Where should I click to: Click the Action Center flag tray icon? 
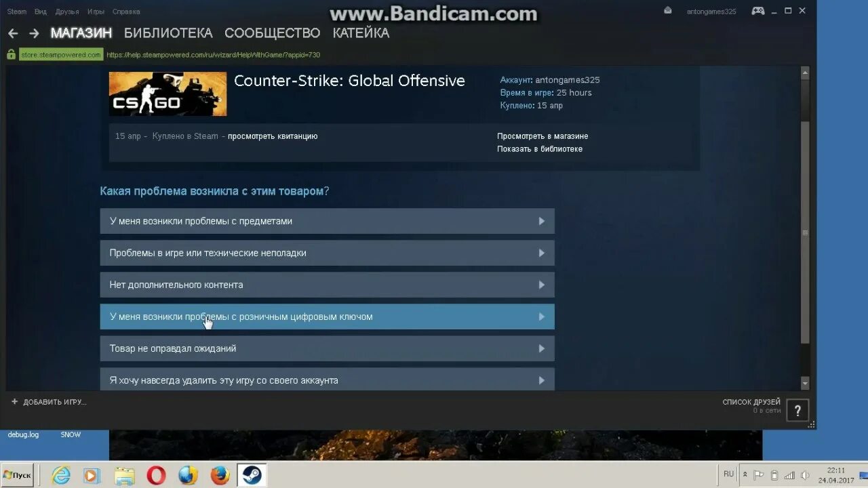tap(759, 475)
